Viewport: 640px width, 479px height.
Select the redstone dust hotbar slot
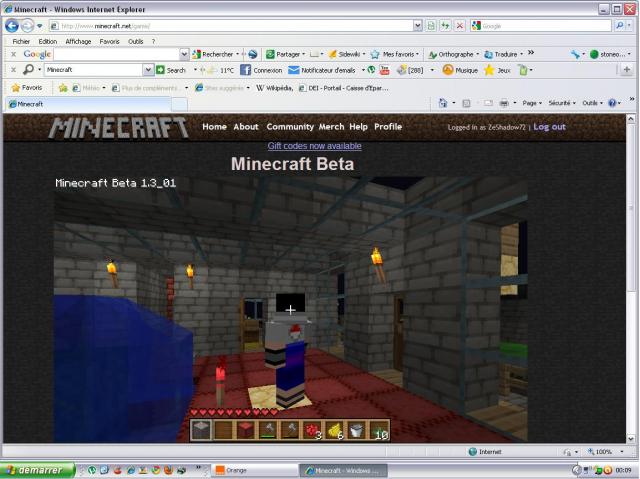[312, 430]
